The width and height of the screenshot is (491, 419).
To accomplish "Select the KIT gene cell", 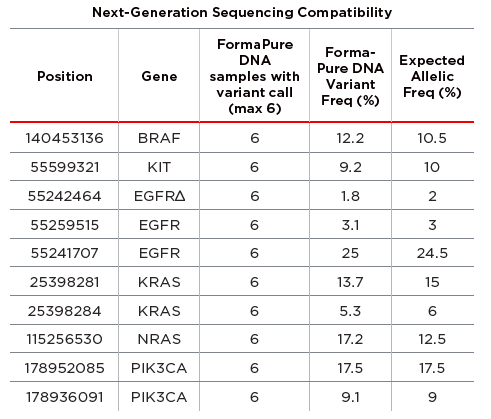I will coord(159,167).
